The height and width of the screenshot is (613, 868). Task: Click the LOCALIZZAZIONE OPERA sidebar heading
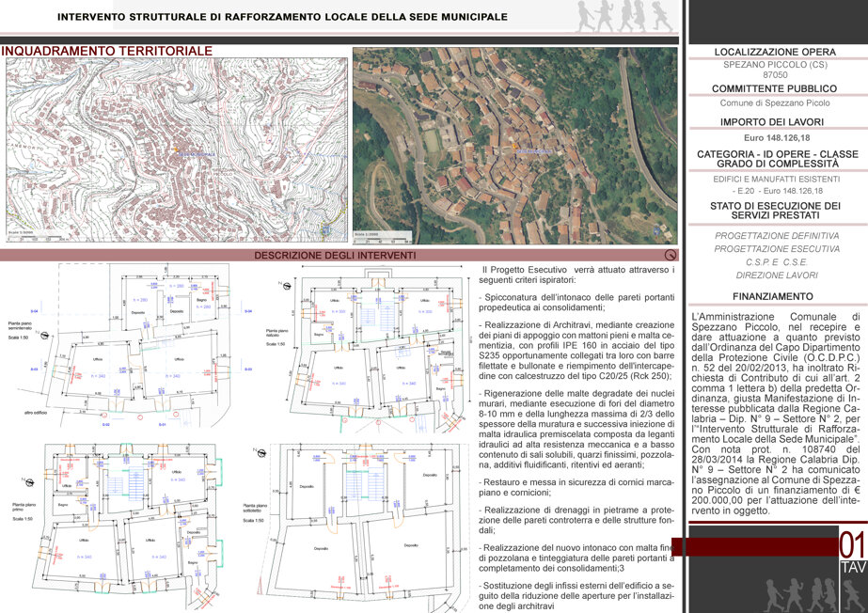click(x=775, y=52)
